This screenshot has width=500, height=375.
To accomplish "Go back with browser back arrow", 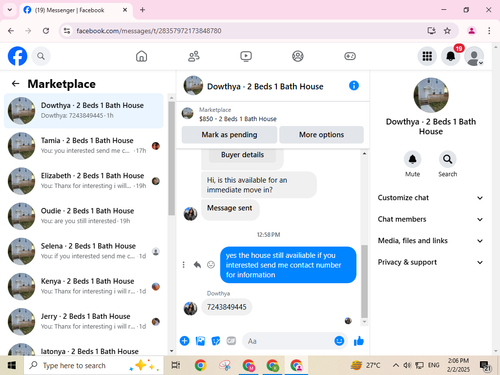I will pyautogui.click(x=11, y=31).
